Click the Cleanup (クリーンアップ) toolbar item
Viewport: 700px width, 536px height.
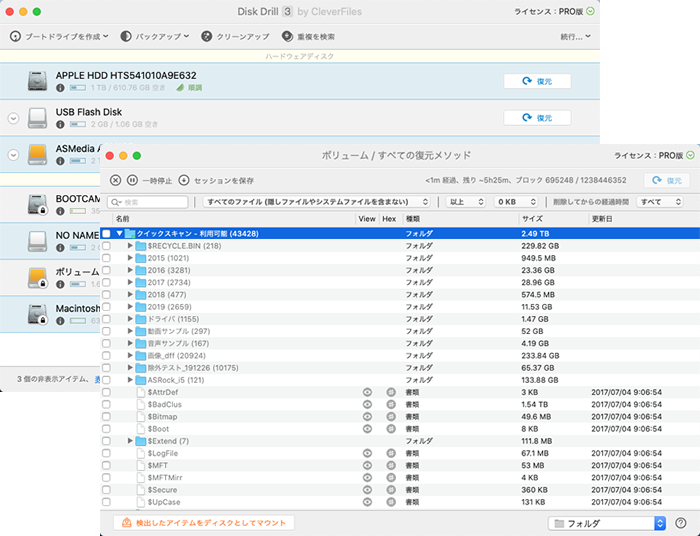235,37
